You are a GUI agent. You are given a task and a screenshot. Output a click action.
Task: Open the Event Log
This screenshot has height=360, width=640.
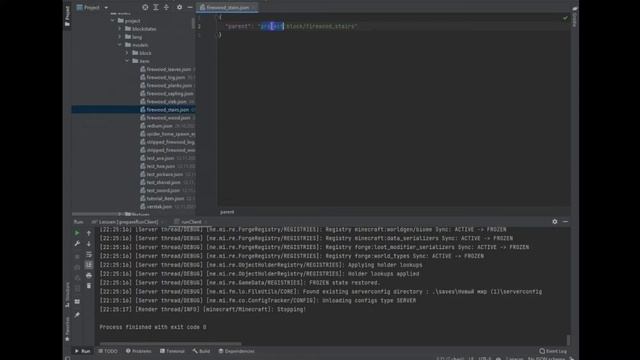coord(553,351)
